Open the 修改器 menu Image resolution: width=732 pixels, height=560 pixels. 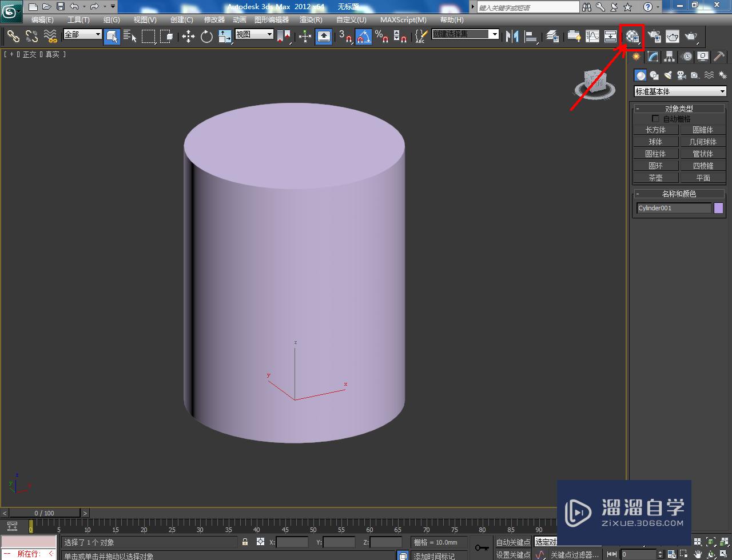point(214,20)
